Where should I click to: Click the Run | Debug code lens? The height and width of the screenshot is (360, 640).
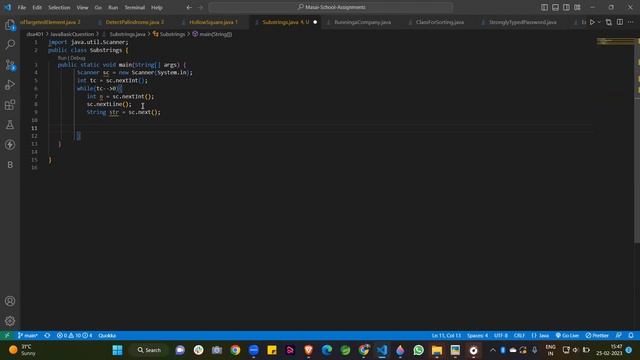coord(71,58)
